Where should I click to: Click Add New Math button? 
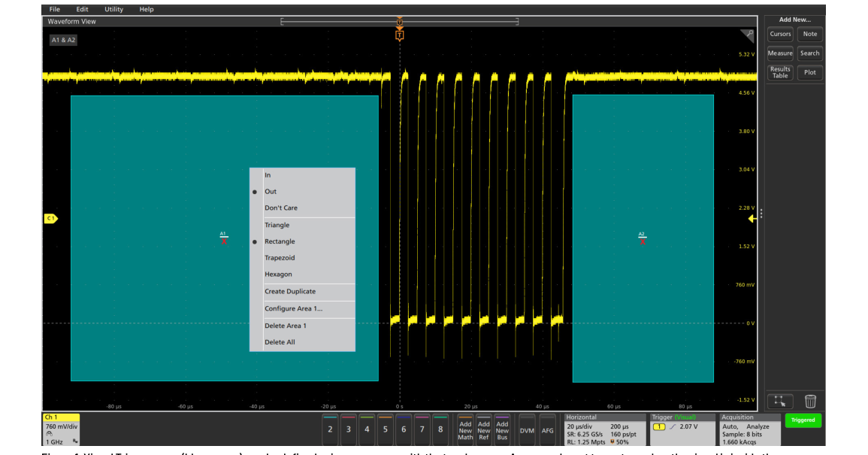(x=465, y=429)
